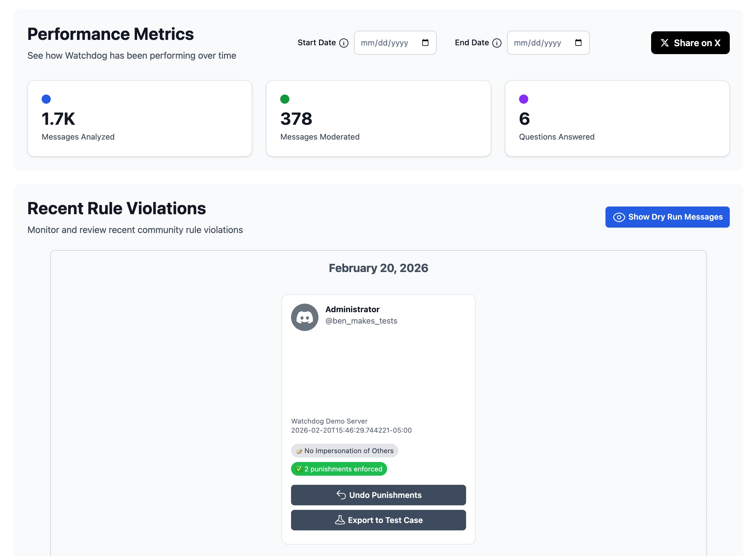Screen dimensions: 756x556
Task: Open the Start Date calendar picker
Action: (x=425, y=43)
